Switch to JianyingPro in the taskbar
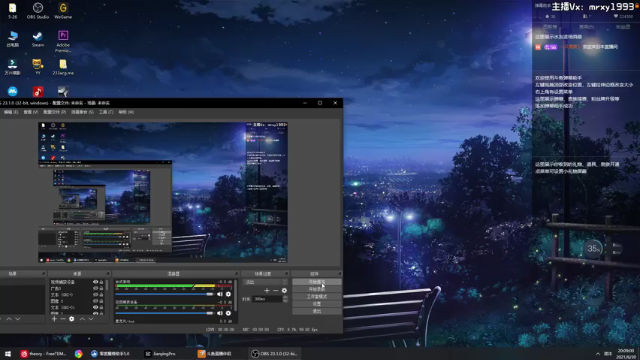 point(160,354)
